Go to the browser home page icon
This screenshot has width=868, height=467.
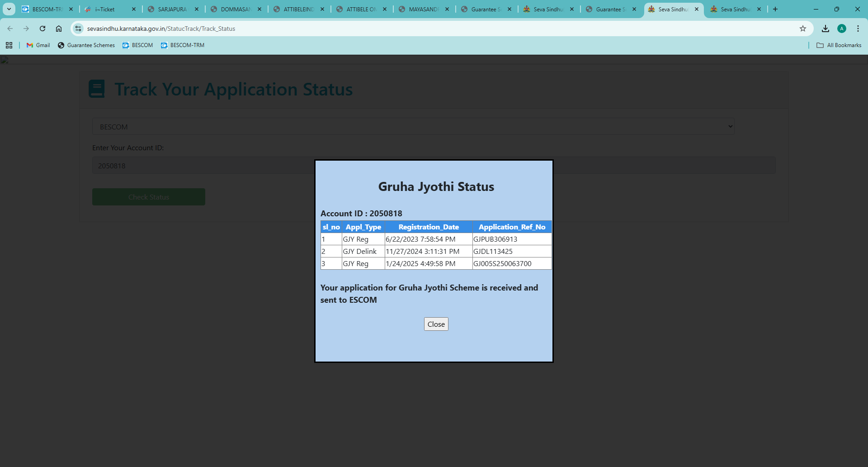point(59,29)
